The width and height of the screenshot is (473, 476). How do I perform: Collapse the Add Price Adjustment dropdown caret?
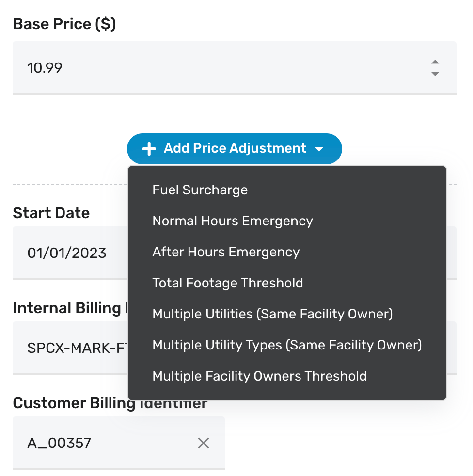click(x=319, y=149)
